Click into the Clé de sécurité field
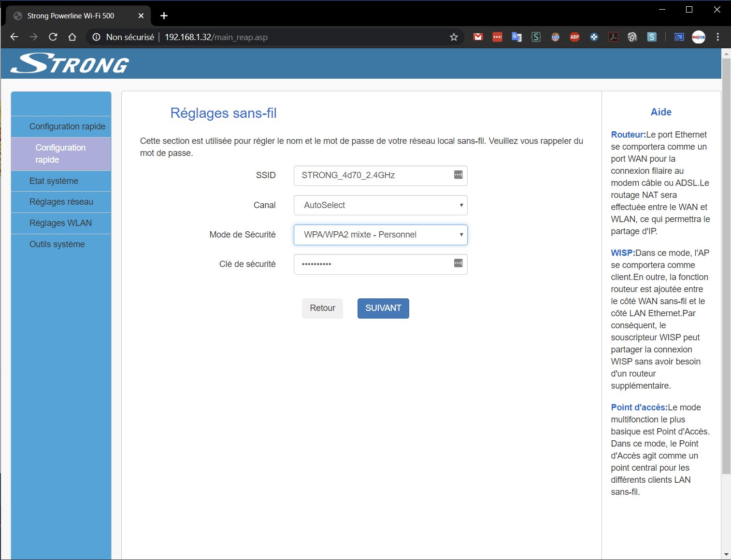Screen dimensions: 731x560 372,264
